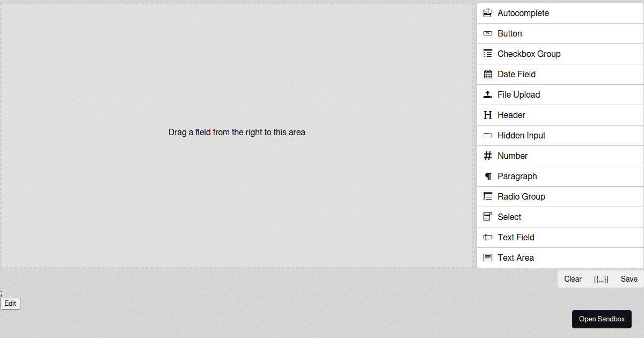
Task: Click the Select dropdown field icon
Action: click(488, 217)
